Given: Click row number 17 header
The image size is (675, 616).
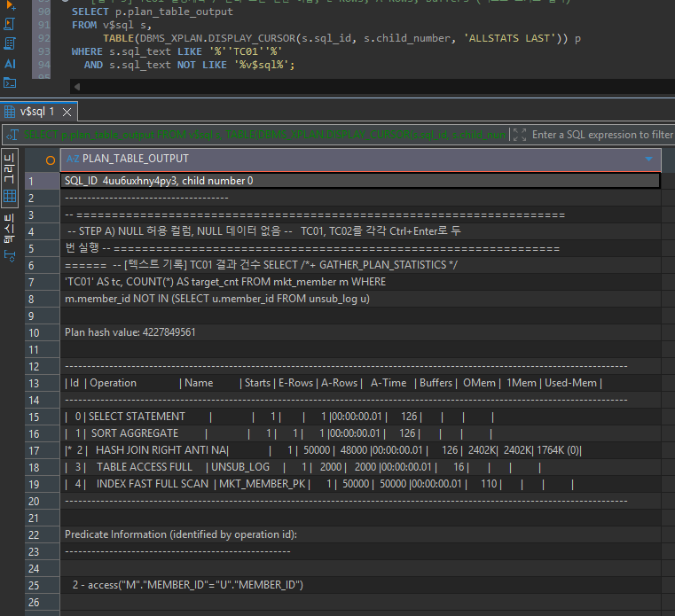Looking at the screenshot, I should point(43,451).
